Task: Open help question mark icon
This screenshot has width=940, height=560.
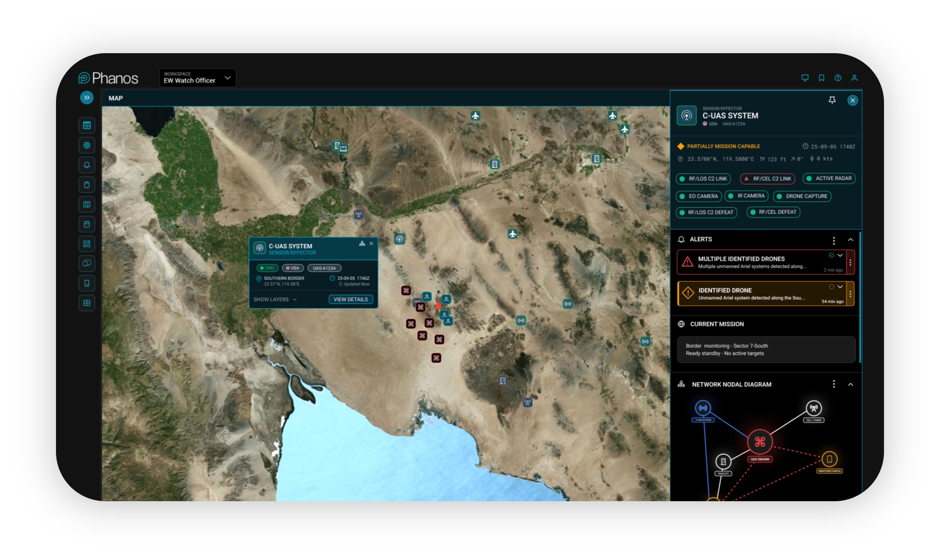Action: pos(838,78)
